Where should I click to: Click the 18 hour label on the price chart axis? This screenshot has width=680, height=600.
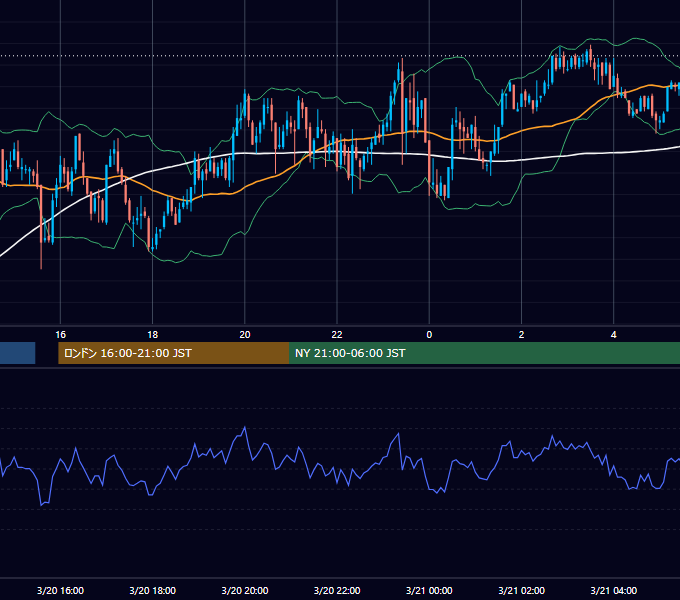tap(153, 335)
